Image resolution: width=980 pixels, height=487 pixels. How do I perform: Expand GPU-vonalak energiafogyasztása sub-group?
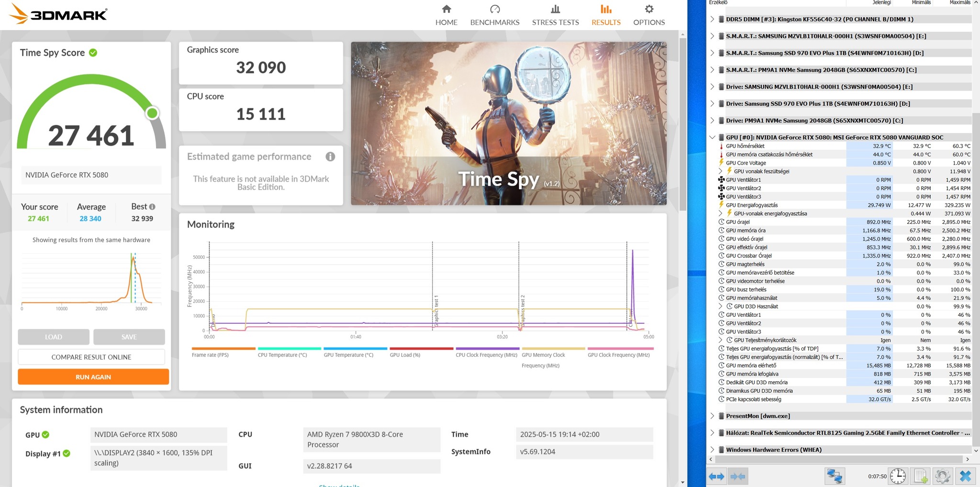[x=721, y=213]
